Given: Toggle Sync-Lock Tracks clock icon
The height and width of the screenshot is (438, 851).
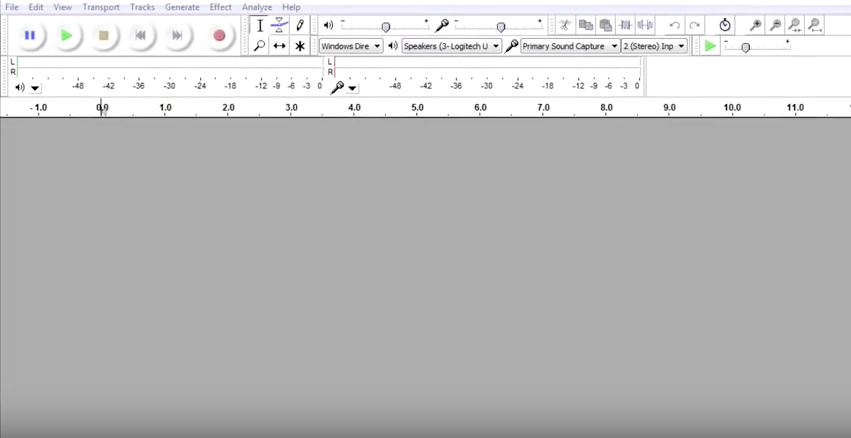Looking at the screenshot, I should coord(725,25).
